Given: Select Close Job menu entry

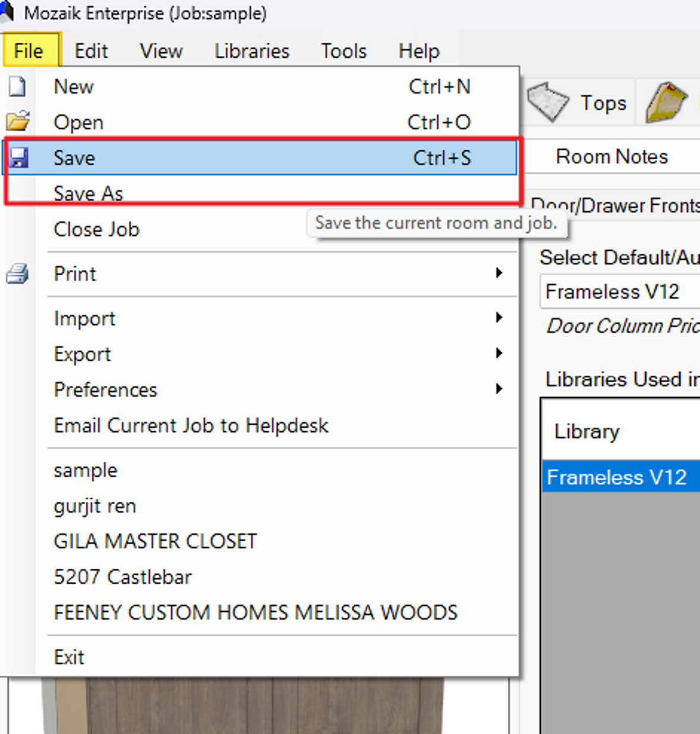Looking at the screenshot, I should (96, 229).
